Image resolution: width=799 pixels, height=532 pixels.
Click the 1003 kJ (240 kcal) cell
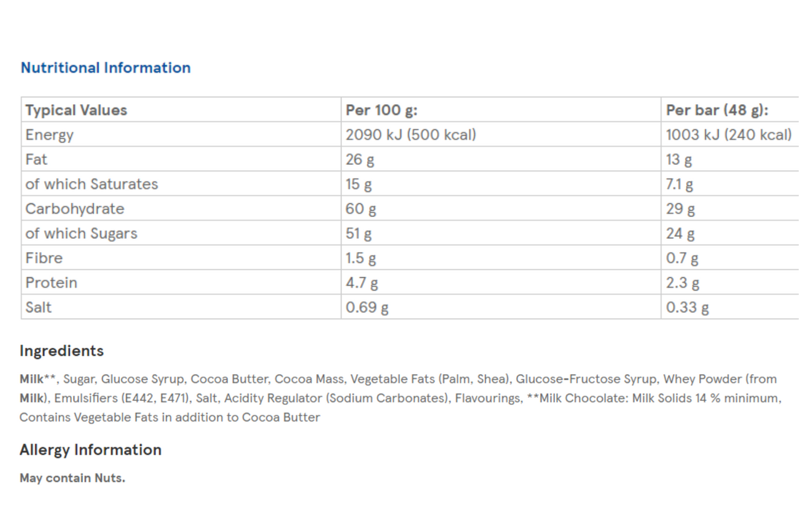click(x=728, y=135)
